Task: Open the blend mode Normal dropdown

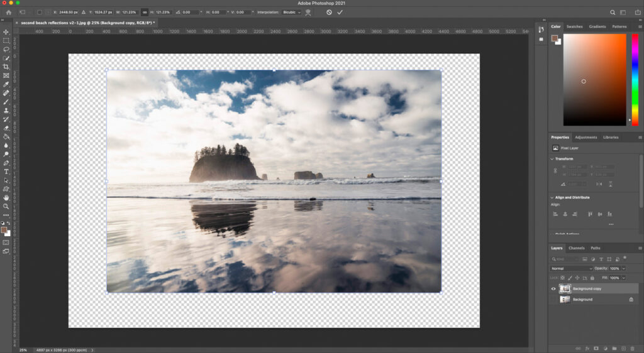Action: coord(571,269)
